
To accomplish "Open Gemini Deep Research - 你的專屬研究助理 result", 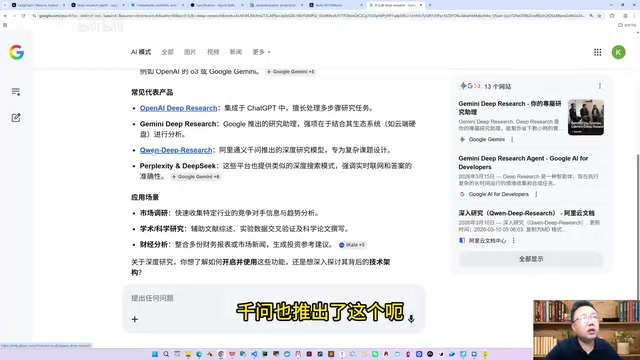I will click(x=509, y=108).
